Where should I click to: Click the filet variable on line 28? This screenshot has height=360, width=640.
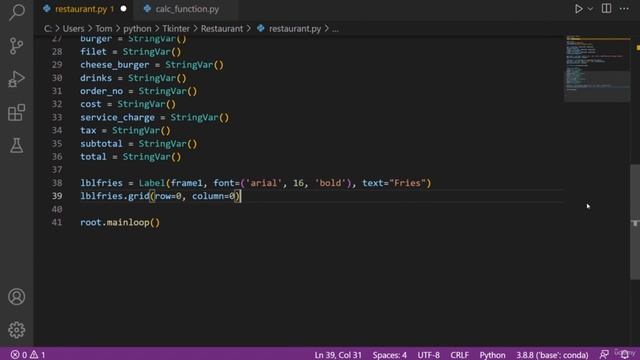tap(93, 52)
